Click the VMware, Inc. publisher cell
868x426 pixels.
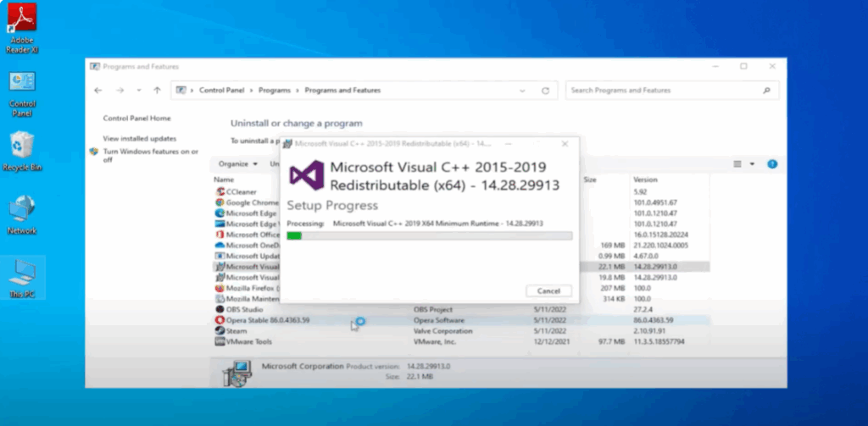pos(435,341)
